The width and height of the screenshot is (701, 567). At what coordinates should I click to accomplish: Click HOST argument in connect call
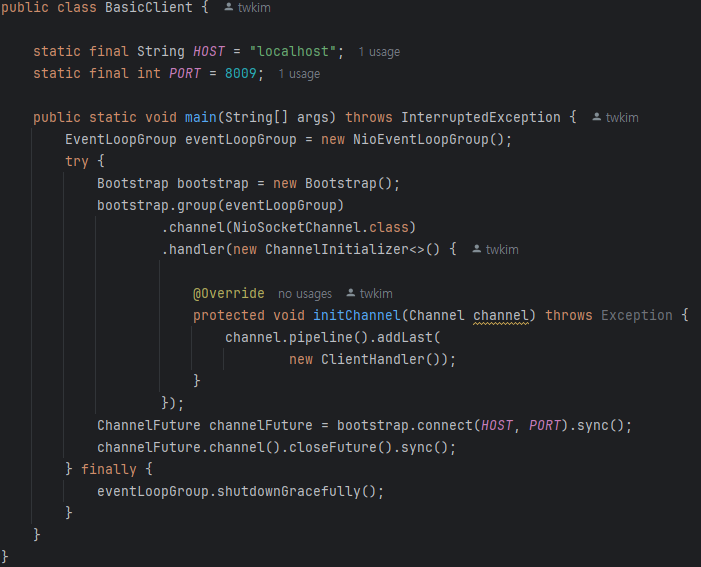click(496, 426)
